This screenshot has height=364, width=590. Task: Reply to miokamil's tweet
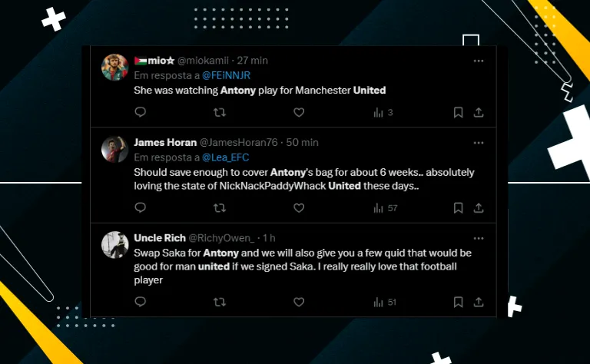point(141,112)
